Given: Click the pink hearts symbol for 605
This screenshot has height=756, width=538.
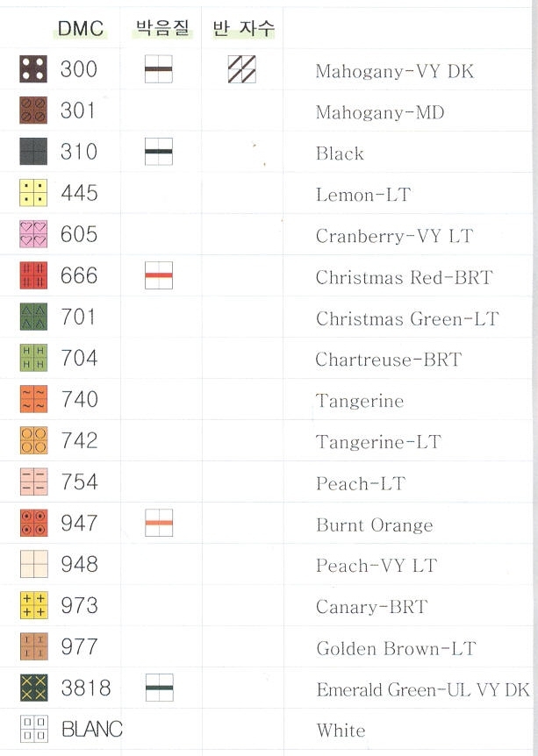Looking at the screenshot, I should click(x=33, y=234).
